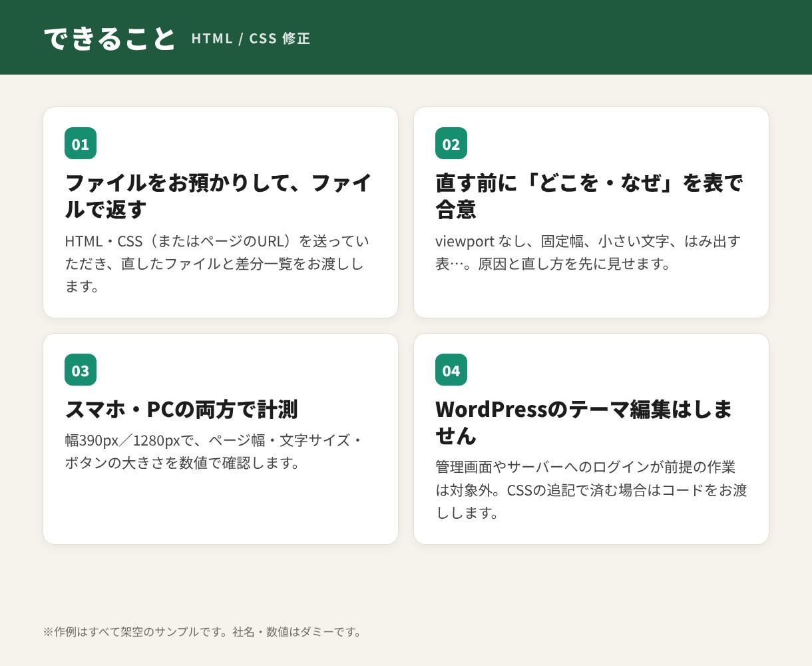Click heading ファイルをお預かりして、ファイルで返す
The image size is (812, 666).
218,196
